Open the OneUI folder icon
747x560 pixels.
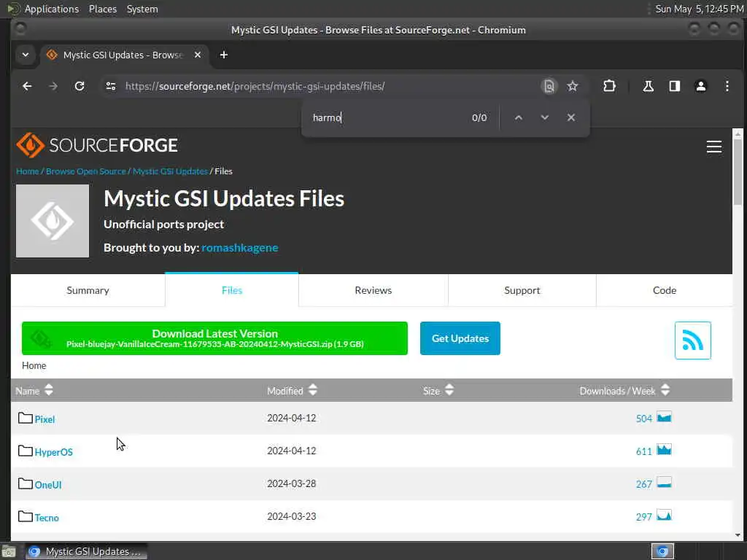pos(26,484)
